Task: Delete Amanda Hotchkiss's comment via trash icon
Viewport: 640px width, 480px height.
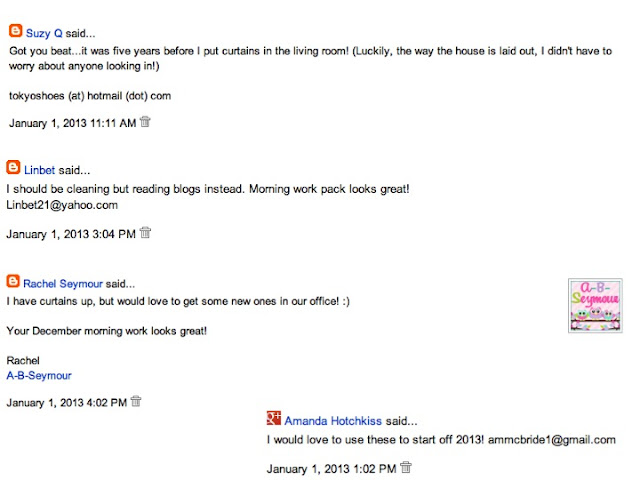Action: point(406,467)
